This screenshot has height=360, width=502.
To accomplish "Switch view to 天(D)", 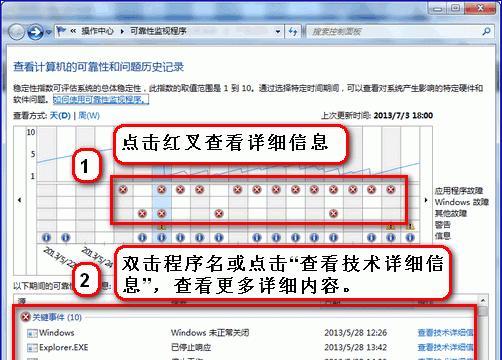I will click(x=60, y=116).
